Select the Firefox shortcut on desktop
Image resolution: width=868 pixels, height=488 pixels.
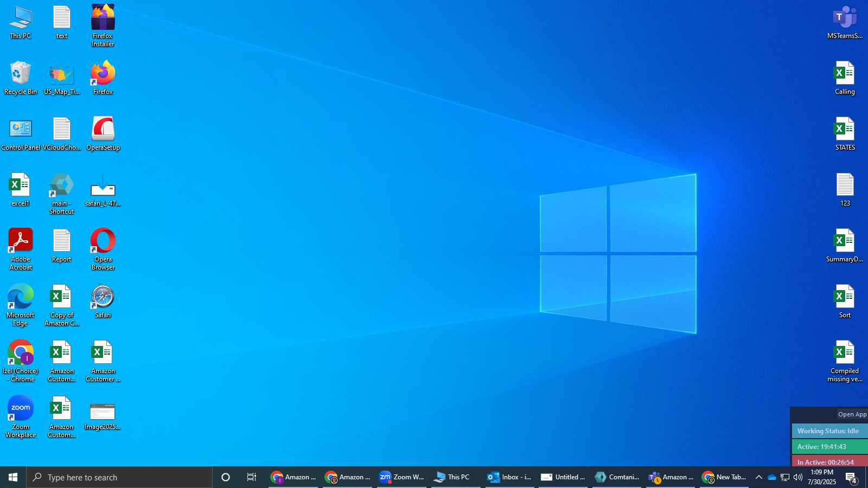(103, 79)
